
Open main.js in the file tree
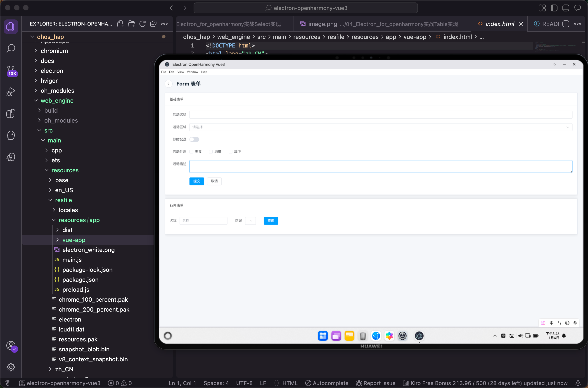click(72, 260)
